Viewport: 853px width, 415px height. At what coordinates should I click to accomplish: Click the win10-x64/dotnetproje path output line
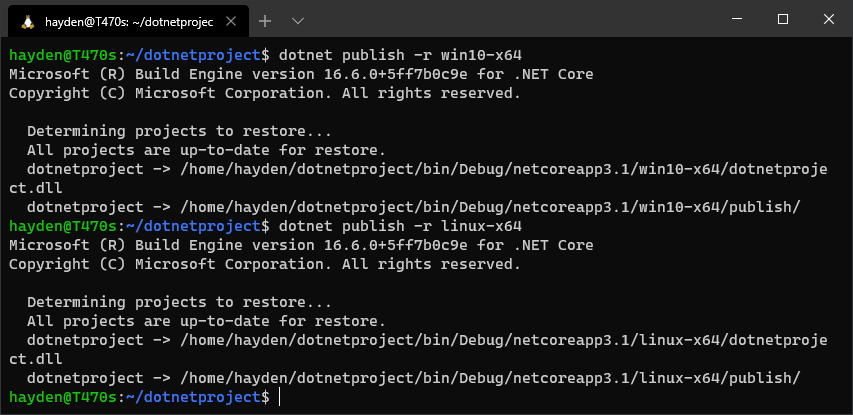tap(427, 169)
